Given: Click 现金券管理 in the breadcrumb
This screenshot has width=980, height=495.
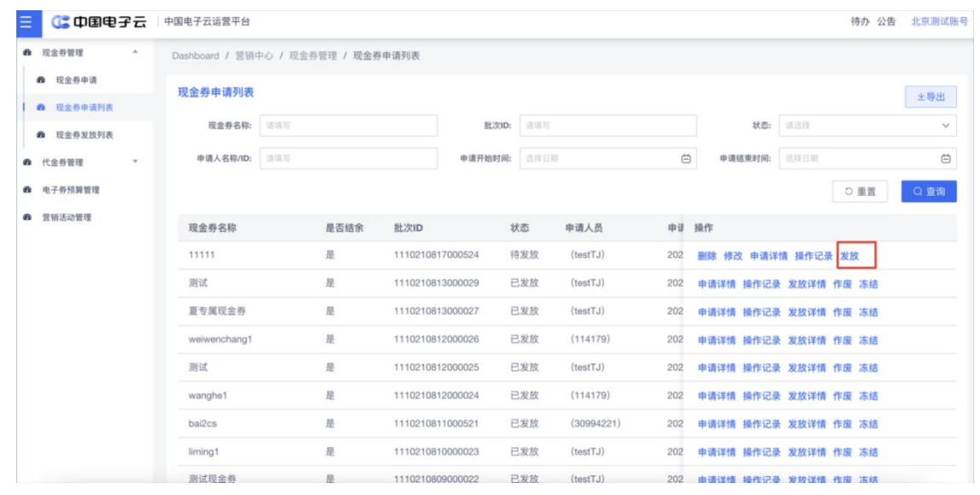Looking at the screenshot, I should (x=313, y=56).
